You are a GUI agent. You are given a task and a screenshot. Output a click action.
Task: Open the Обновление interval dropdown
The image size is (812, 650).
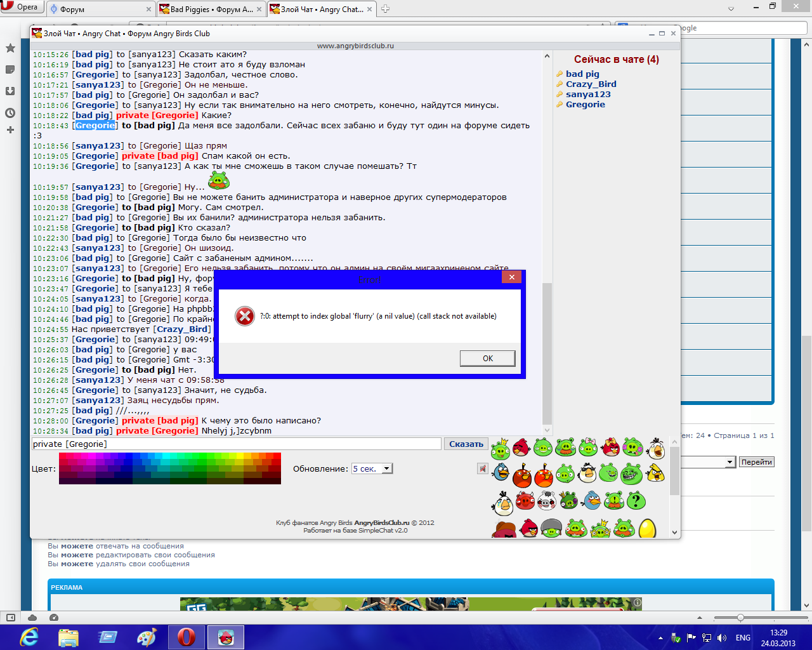click(372, 468)
